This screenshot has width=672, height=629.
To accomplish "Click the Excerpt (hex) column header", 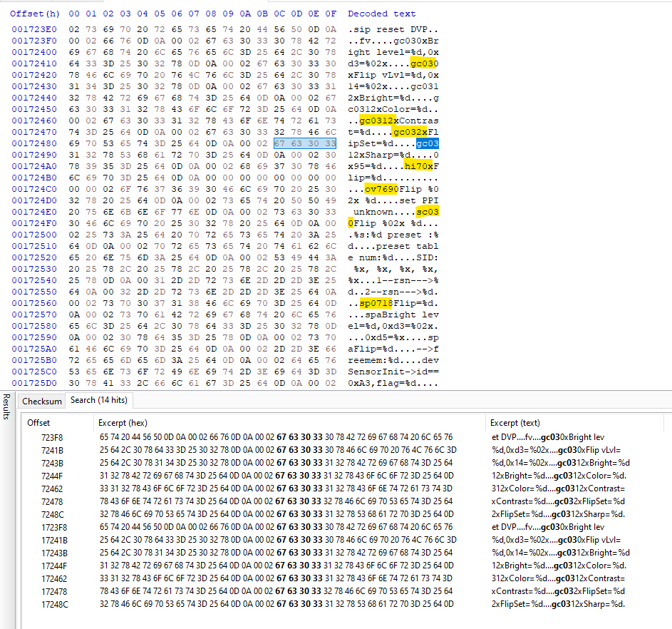I will [x=123, y=423].
